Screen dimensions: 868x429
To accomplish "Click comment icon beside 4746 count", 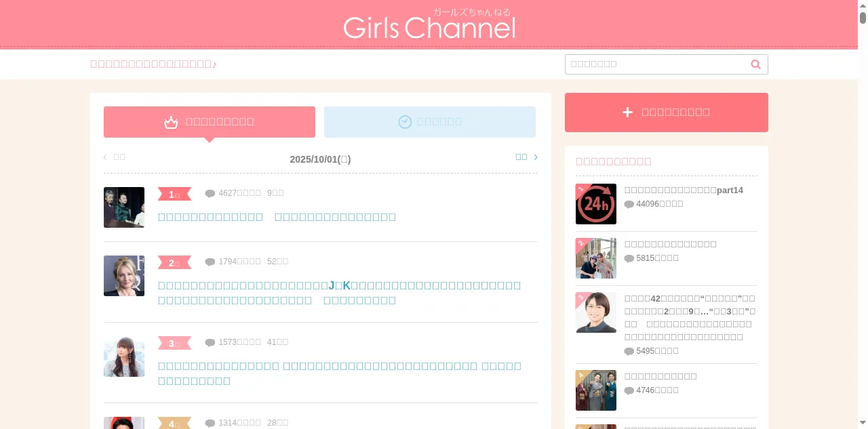I will (629, 391).
